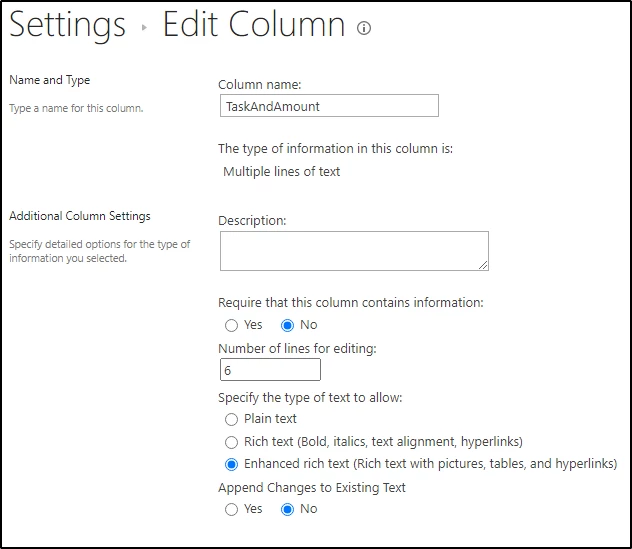Select Yes for Append Changes to Existing Text
The width and height of the screenshot is (632, 549).
coord(231,509)
